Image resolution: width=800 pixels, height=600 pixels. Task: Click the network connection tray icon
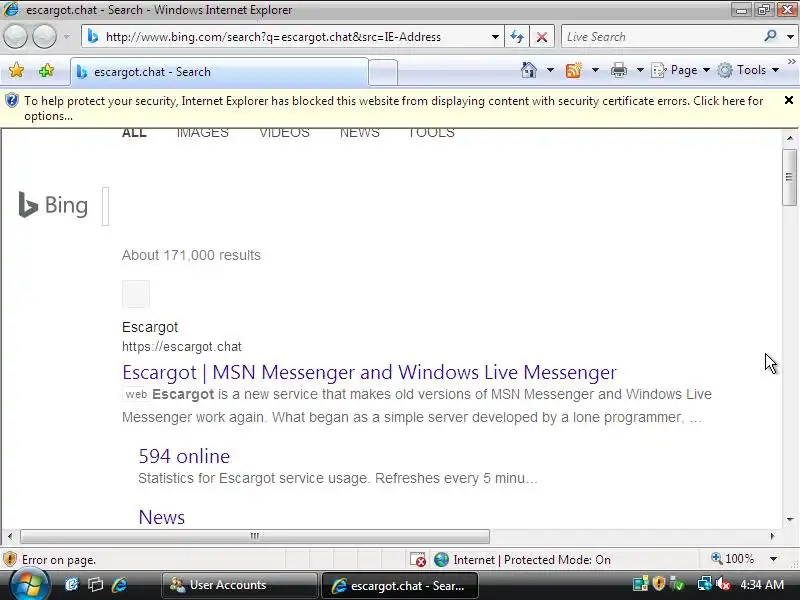pyautogui.click(x=705, y=584)
